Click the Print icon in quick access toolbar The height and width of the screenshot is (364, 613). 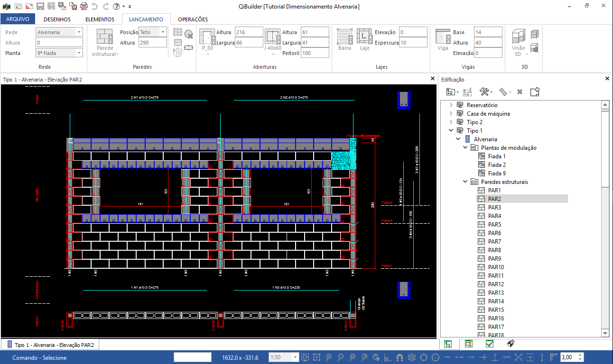point(84,6)
